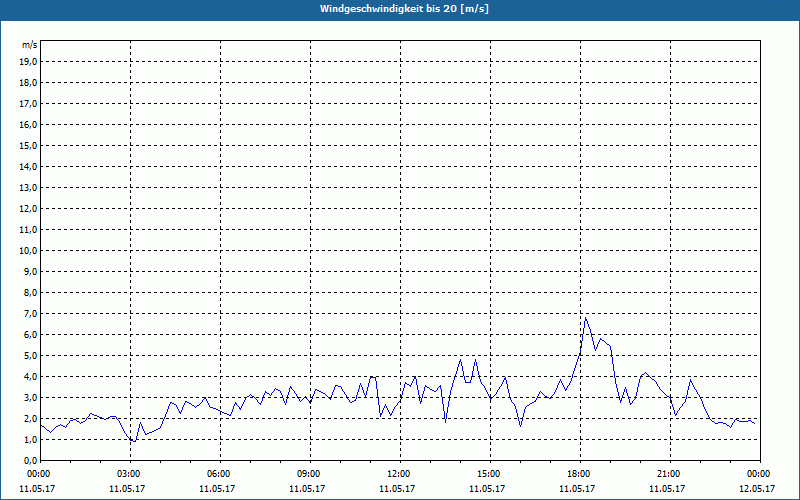Click the 9,0 y-axis label
The image size is (800, 500).
(30, 271)
